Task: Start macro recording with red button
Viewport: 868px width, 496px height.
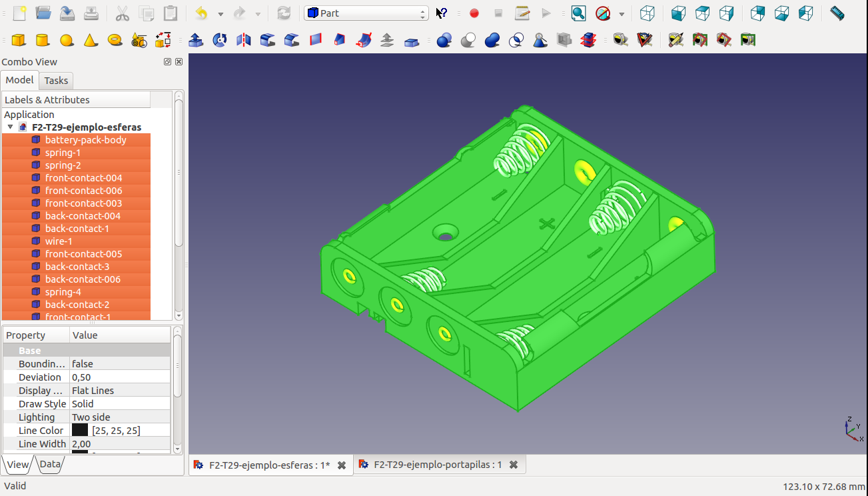Action: pos(474,13)
